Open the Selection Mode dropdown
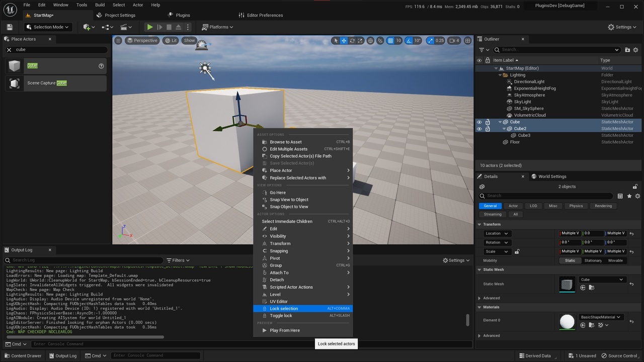 (48, 27)
